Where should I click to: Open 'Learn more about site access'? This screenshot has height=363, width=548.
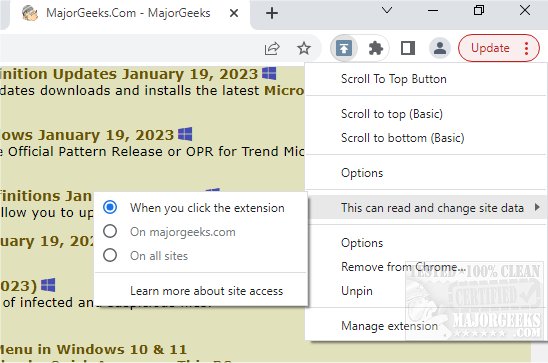click(x=207, y=291)
